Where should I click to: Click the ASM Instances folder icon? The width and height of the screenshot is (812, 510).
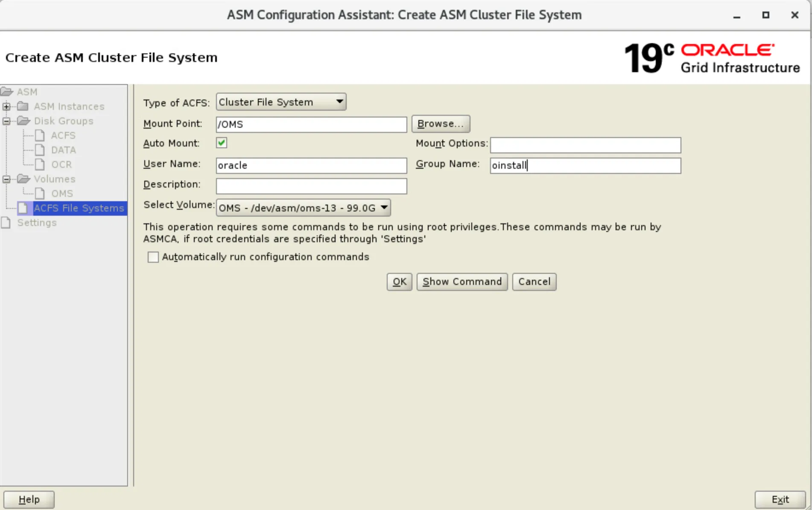[x=23, y=106]
